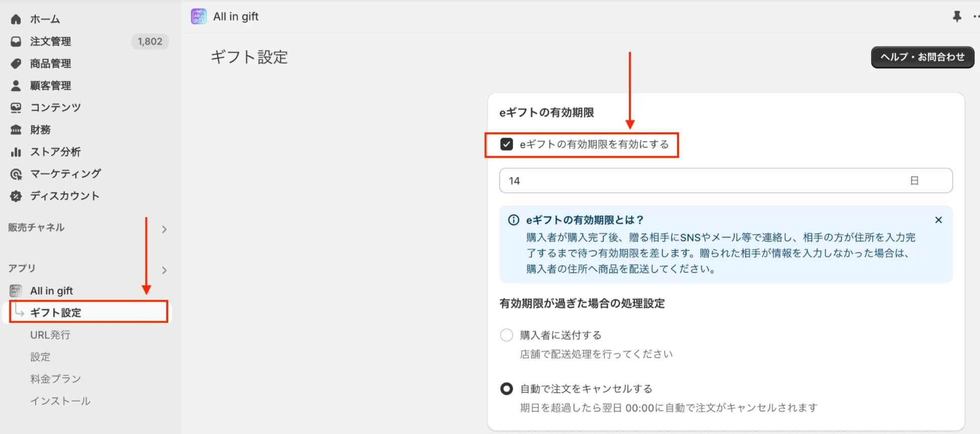
Task: Expand the アプリ section chevron
Action: coord(164,270)
